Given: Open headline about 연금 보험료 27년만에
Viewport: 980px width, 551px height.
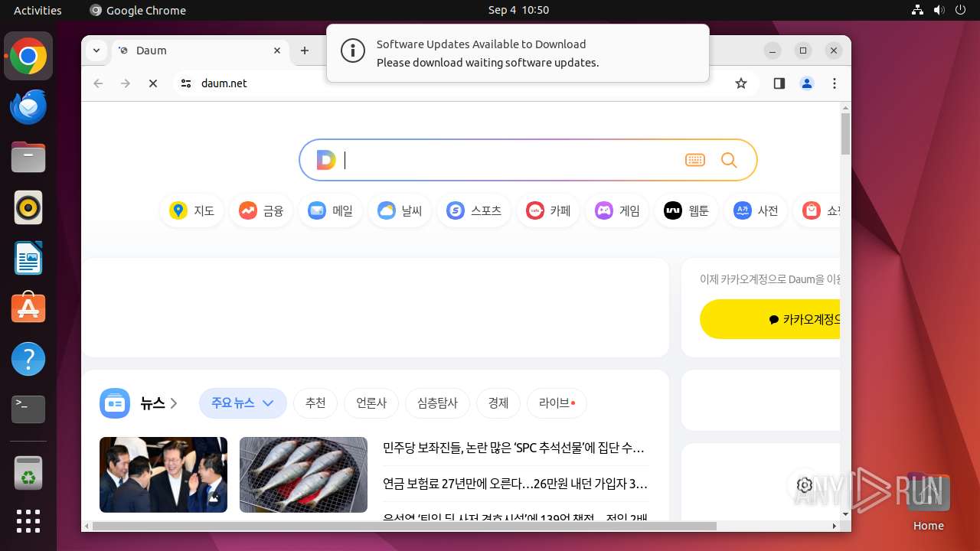Looking at the screenshot, I should pos(515,484).
